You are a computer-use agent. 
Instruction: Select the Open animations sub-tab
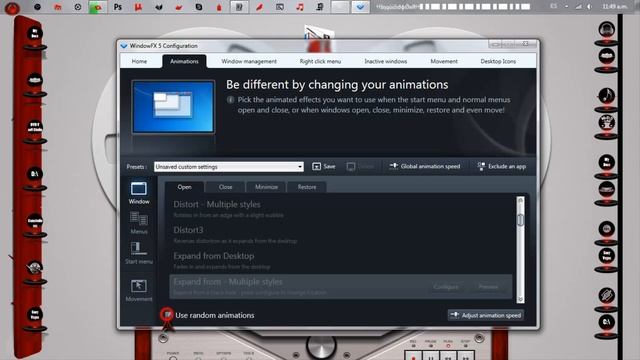pos(184,187)
